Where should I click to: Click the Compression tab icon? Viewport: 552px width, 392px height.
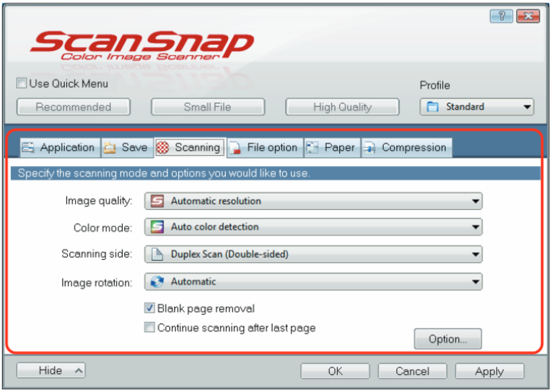point(369,147)
